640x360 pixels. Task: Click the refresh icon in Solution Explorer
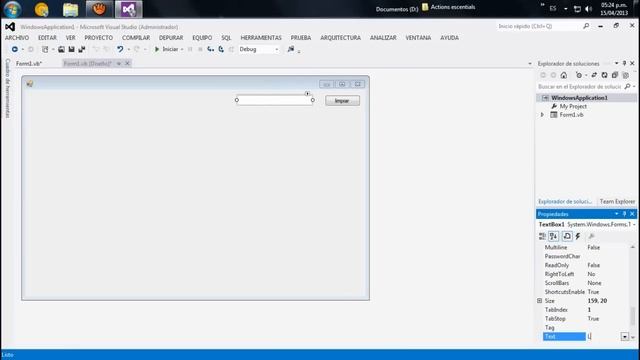point(604,75)
